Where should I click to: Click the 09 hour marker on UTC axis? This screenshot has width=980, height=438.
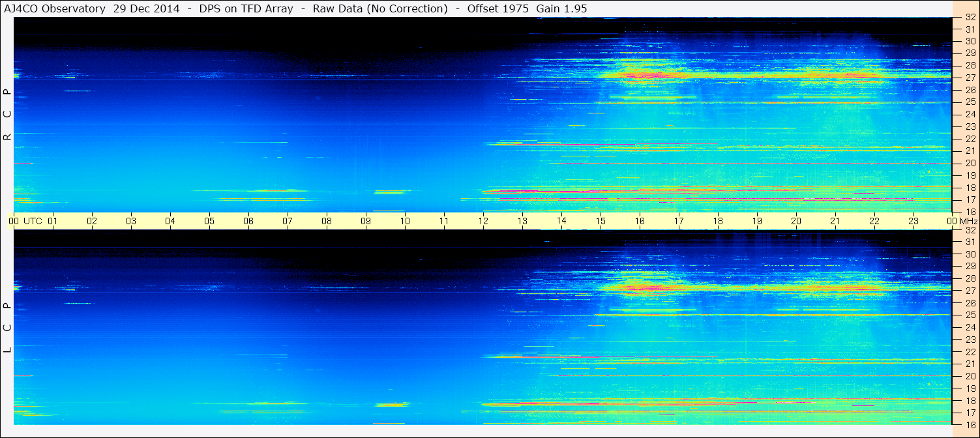click(366, 221)
